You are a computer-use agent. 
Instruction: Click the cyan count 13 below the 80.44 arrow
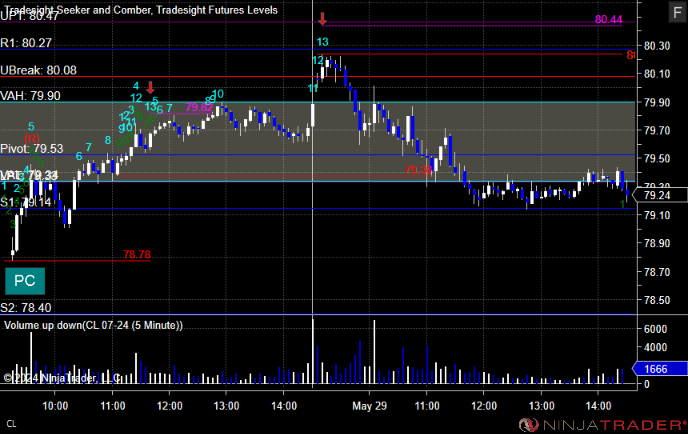322,42
